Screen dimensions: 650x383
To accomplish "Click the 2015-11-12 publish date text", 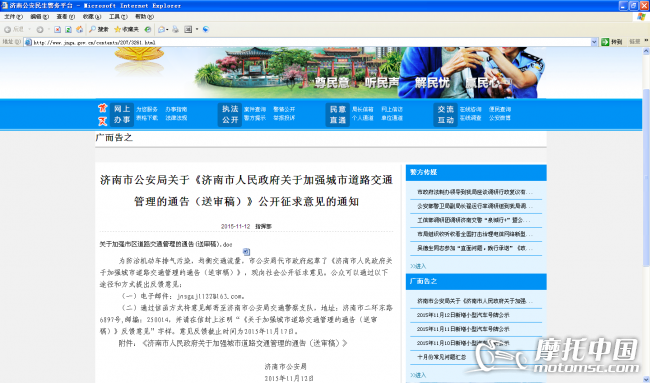I will click(x=235, y=226).
